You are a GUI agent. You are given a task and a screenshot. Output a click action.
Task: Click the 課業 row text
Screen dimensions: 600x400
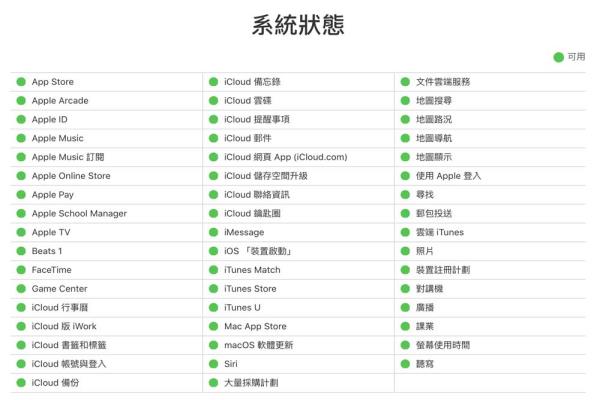(425, 326)
